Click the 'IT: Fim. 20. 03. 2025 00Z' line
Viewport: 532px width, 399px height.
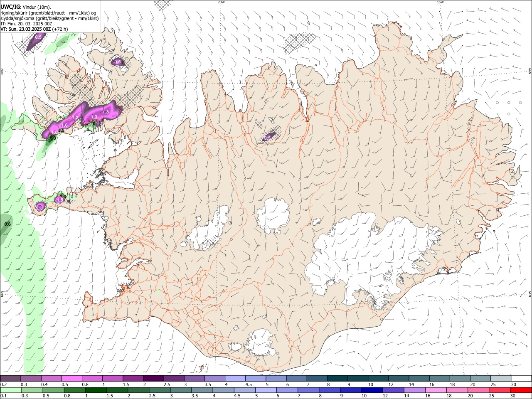coord(26,24)
